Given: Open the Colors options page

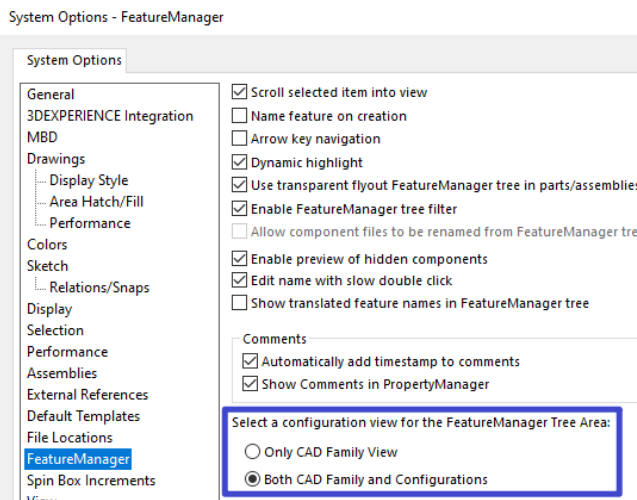Looking at the screenshot, I should pos(47,244).
